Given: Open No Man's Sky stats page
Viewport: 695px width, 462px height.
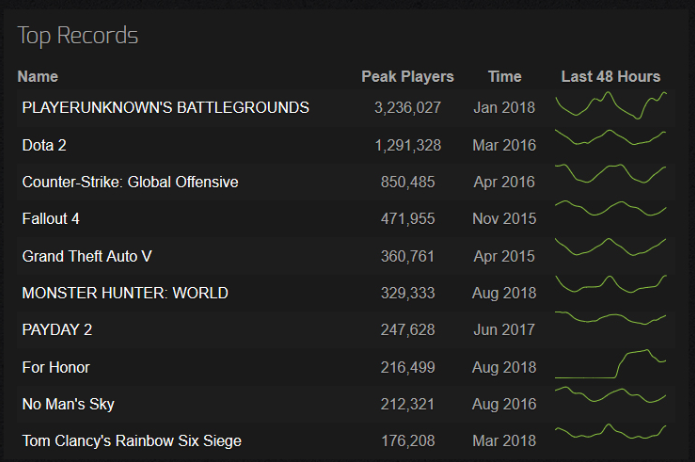Looking at the screenshot, I should 68,404.
